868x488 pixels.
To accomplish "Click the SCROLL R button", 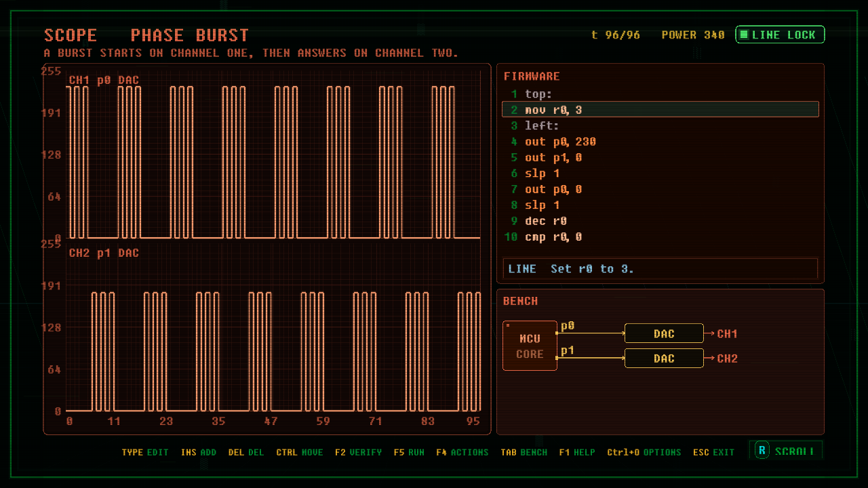I will pyautogui.click(x=786, y=451).
